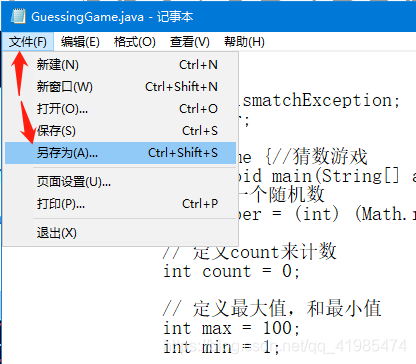Click the Notepad icon in the title bar
The image size is (416, 364).
18,16
